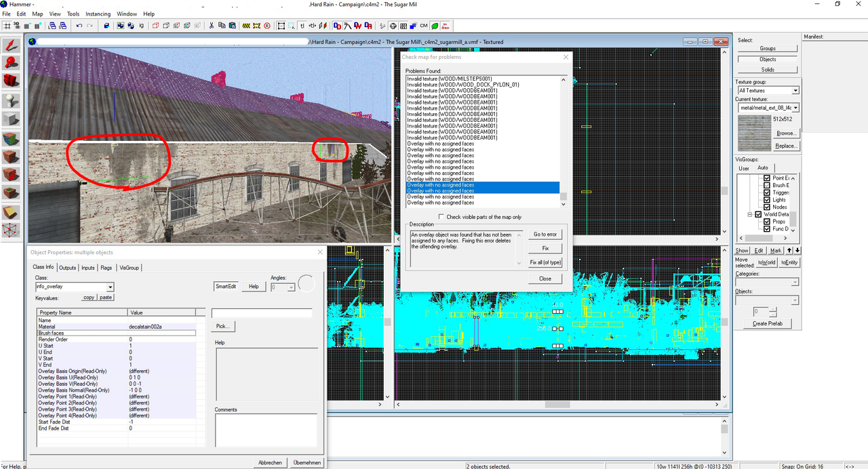Viewport: 868px width, 469px height.
Task: Click the angle compass circle control
Action: point(307,283)
